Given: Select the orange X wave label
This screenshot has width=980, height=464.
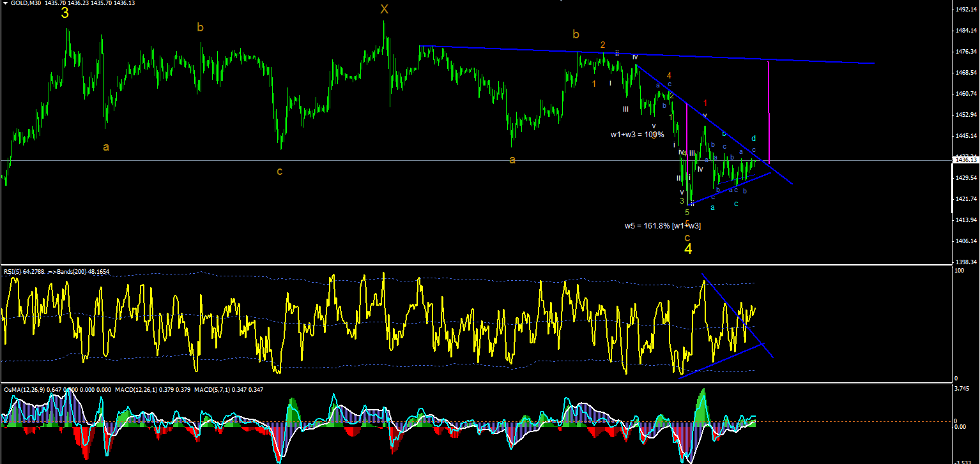Looking at the screenshot, I should click(384, 9).
